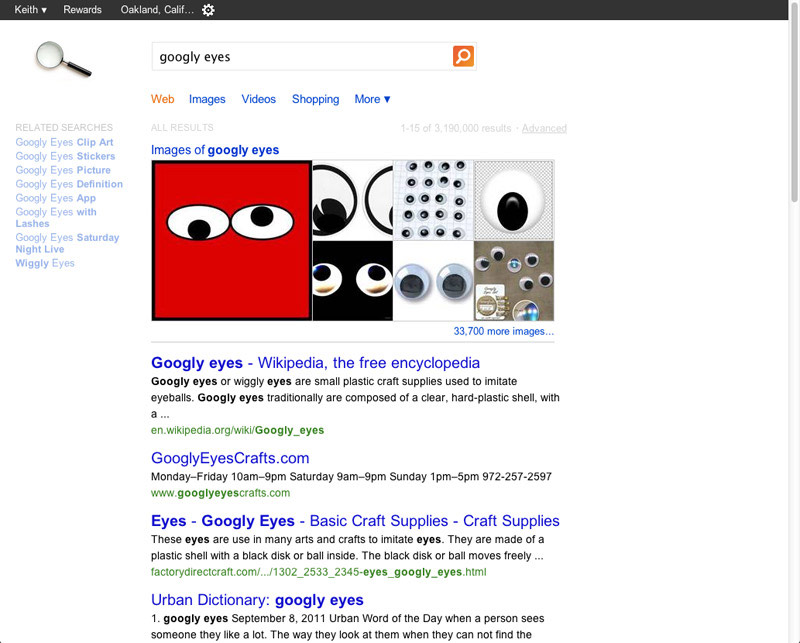
Task: Open the Shopping tab
Action: click(315, 99)
